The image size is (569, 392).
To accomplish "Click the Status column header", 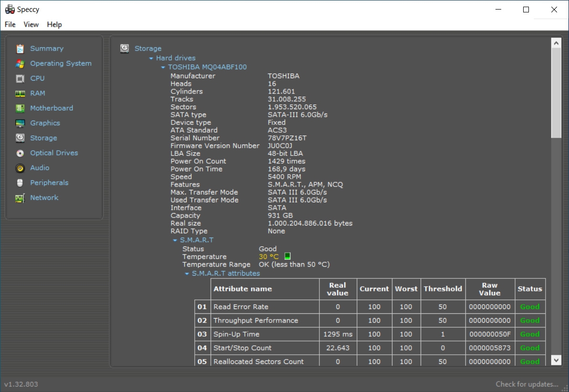I will [530, 289].
